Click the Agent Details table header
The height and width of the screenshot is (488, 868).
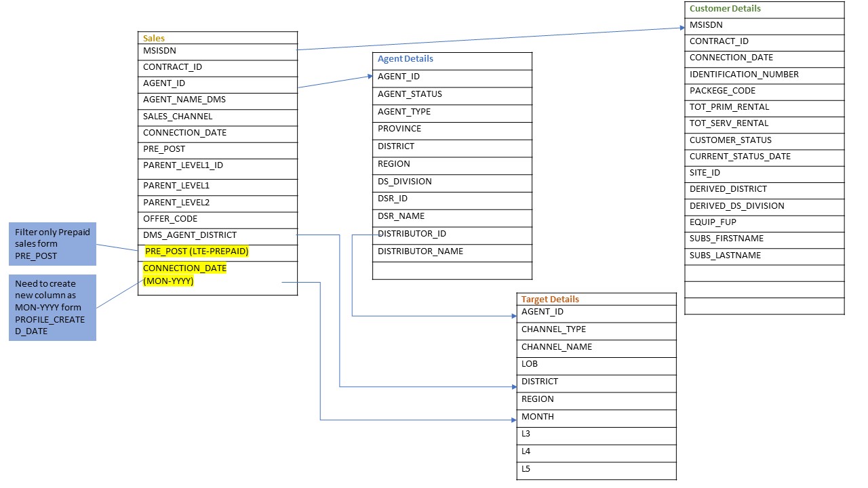click(x=405, y=59)
